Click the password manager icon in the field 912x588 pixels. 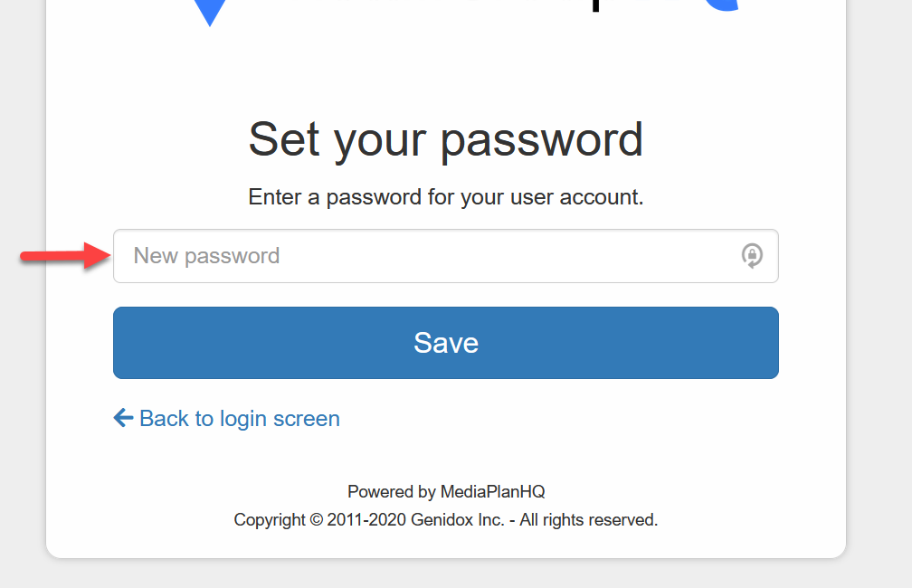752,256
